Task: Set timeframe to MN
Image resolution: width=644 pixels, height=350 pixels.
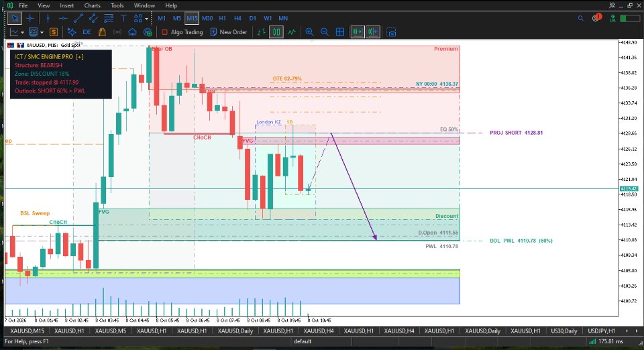Action: [x=283, y=19]
